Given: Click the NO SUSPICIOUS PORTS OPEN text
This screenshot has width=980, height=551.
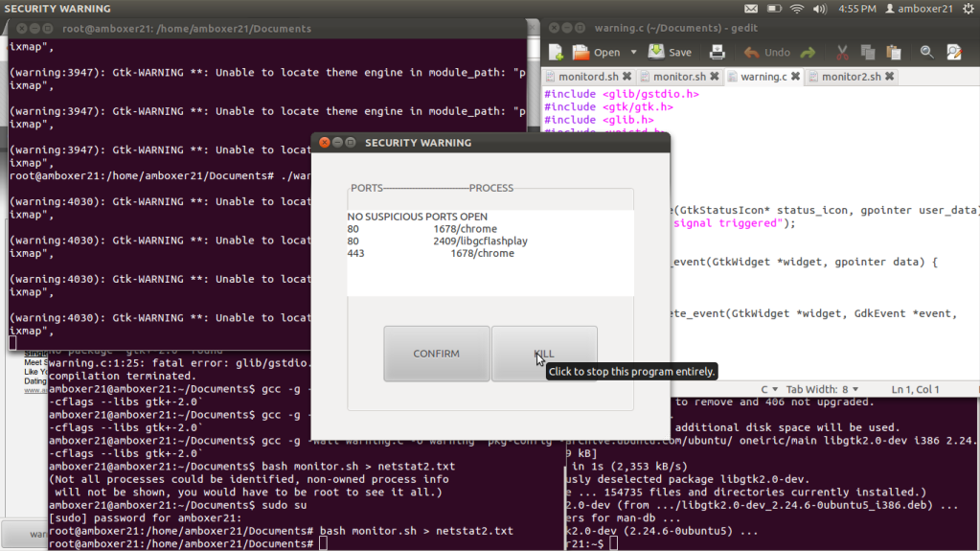Looking at the screenshot, I should pos(417,217).
